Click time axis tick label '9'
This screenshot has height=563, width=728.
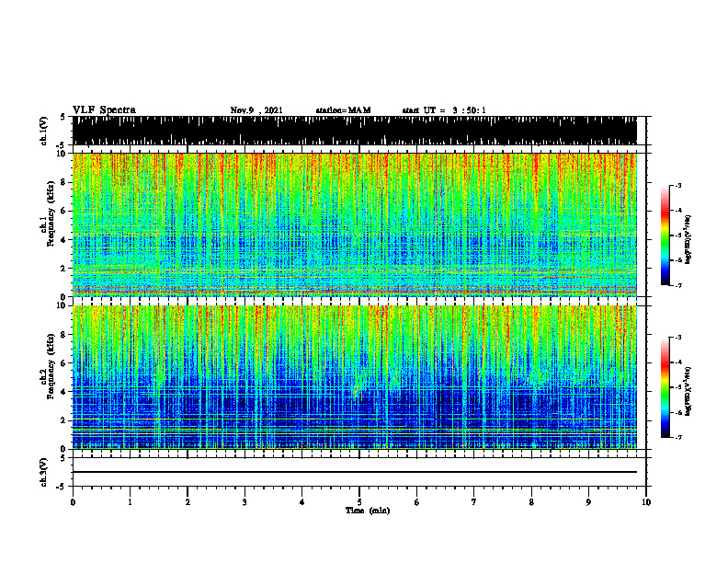pos(588,502)
